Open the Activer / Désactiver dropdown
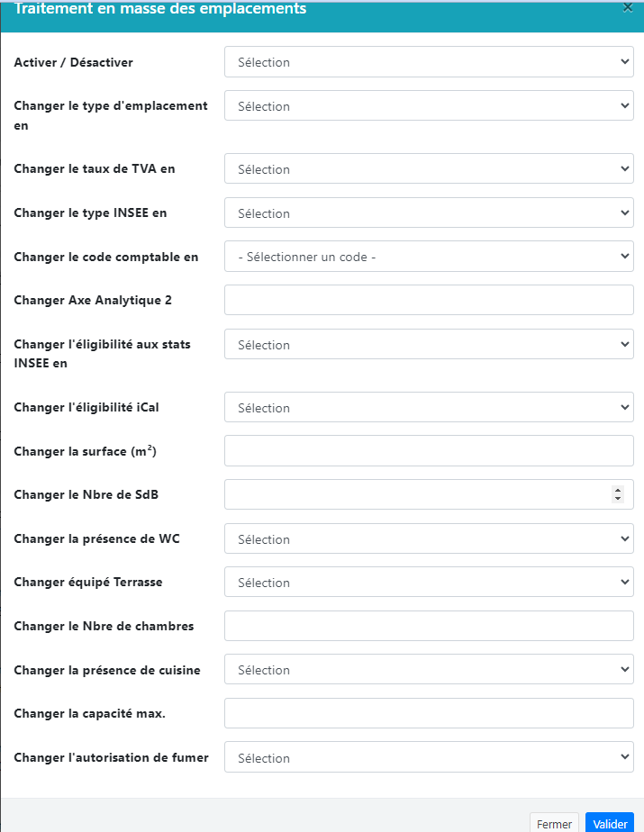This screenshot has width=644, height=832. coord(429,62)
